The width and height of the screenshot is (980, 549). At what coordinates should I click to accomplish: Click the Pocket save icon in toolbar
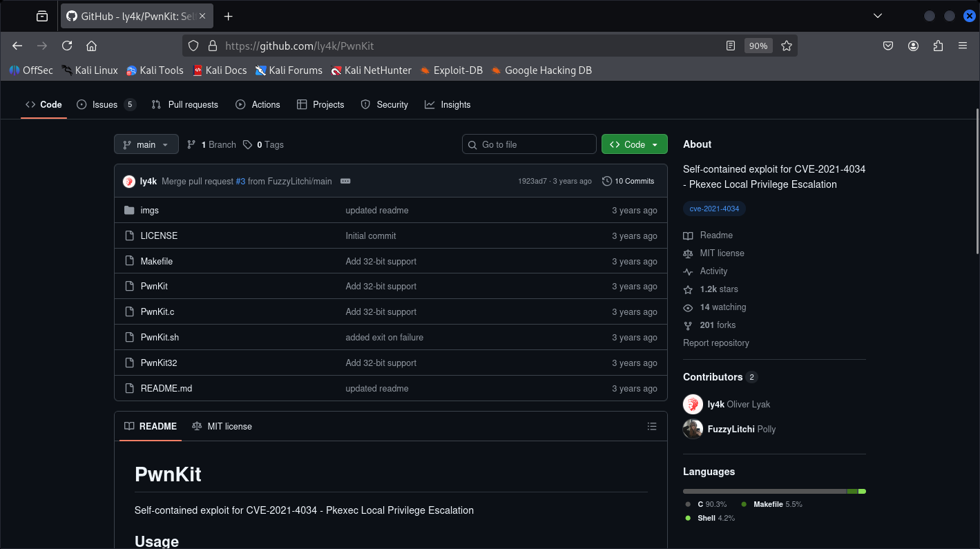click(x=888, y=46)
